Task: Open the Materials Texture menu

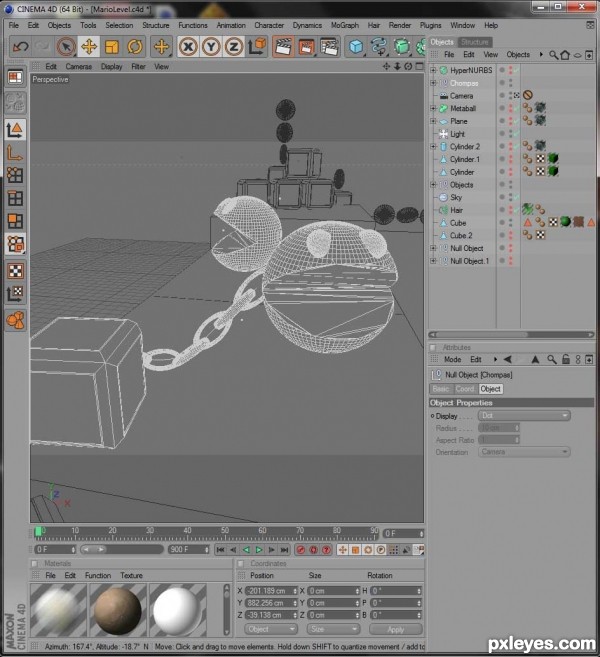Action: (x=132, y=576)
